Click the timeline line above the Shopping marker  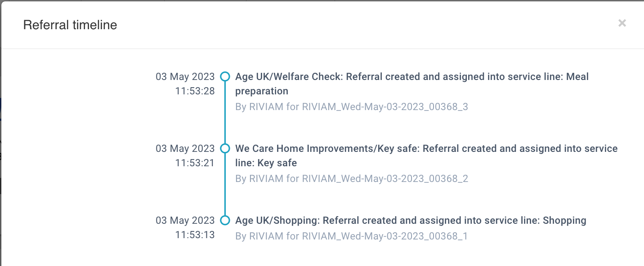click(x=225, y=189)
